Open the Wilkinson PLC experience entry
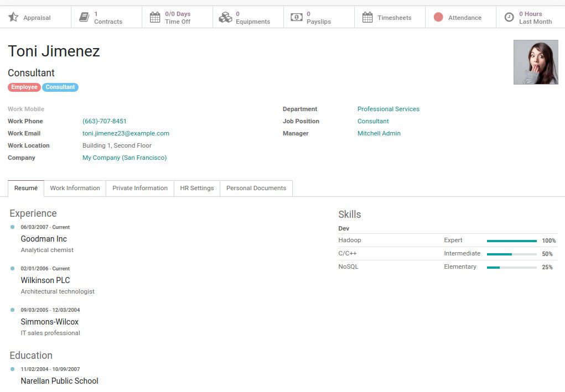The height and width of the screenshot is (392, 565). pyautogui.click(x=45, y=280)
